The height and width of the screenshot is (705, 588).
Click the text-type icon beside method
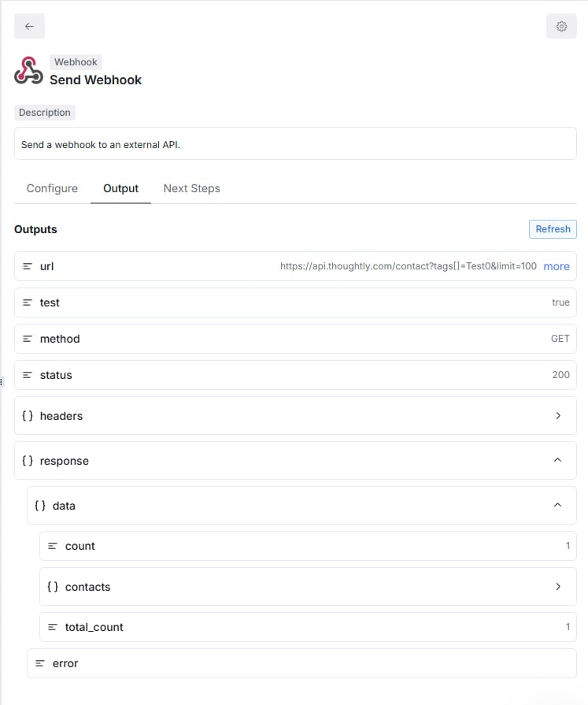click(30, 339)
